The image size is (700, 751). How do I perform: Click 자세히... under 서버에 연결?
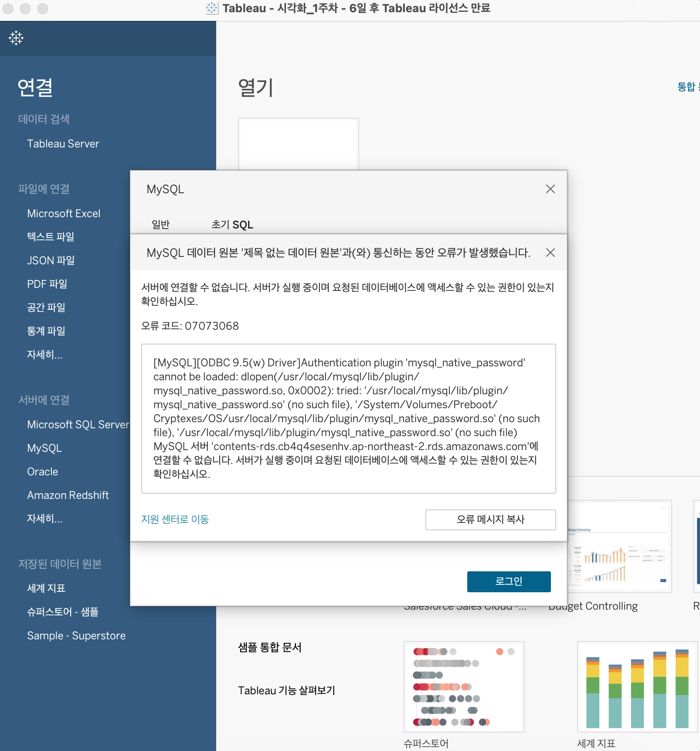pyautogui.click(x=44, y=519)
